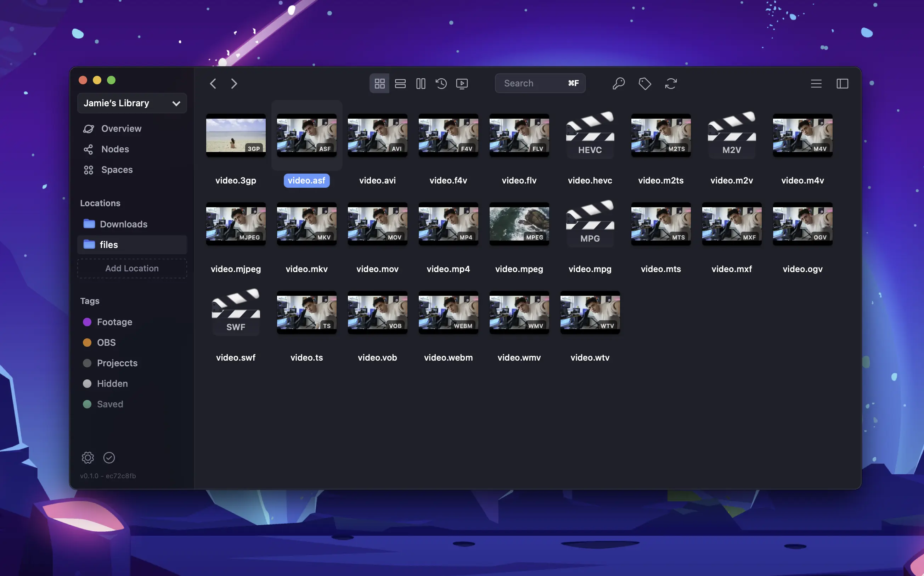The width and height of the screenshot is (924, 576).
Task: Open the media player view icon
Action: point(462,84)
